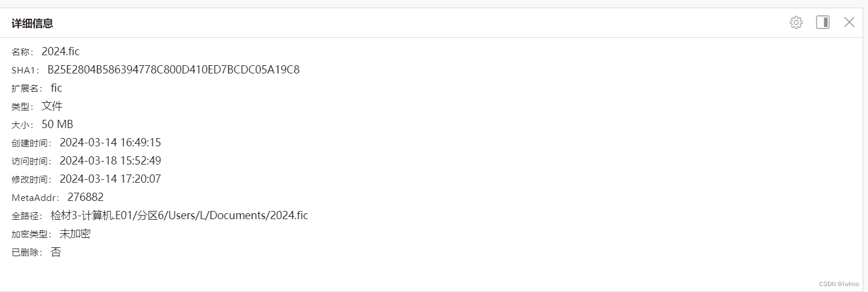This screenshot has height=292, width=868.
Task: Click the type value 文件
Action: [x=52, y=106]
